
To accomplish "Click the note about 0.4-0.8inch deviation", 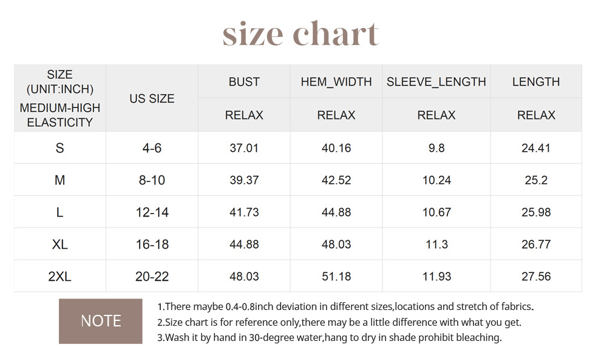I will click(x=345, y=306).
